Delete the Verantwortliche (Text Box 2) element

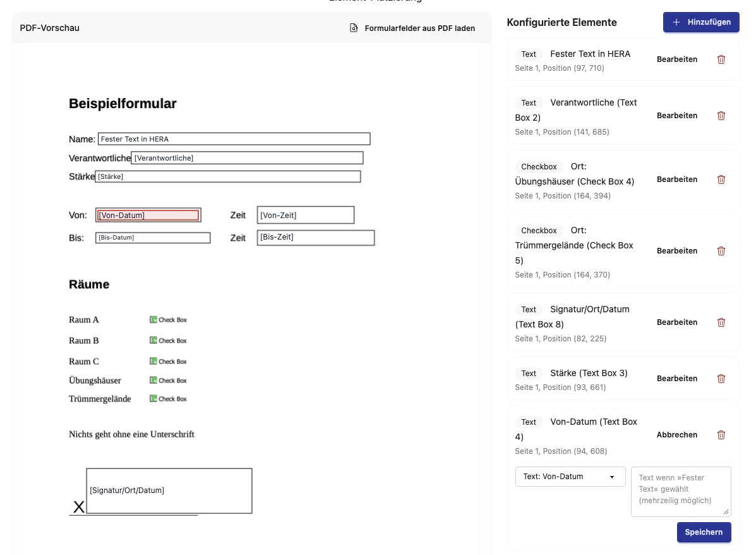721,116
